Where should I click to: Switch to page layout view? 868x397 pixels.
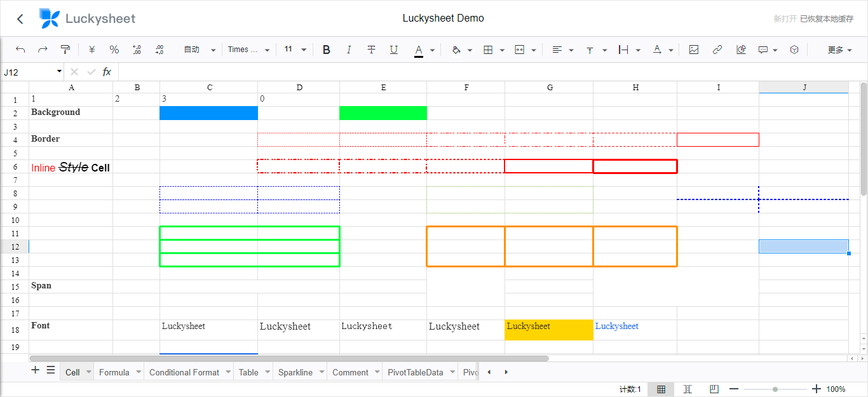pyautogui.click(x=688, y=389)
